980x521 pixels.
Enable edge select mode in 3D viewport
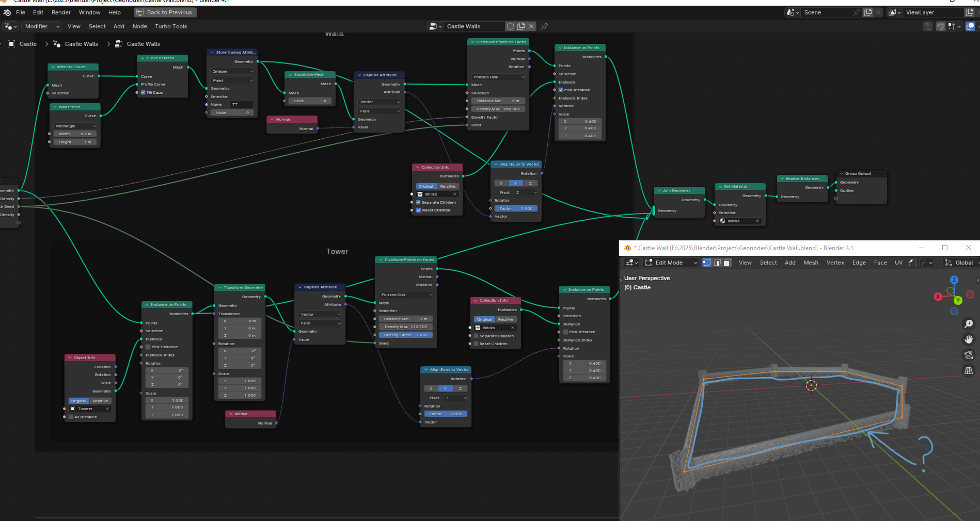pyautogui.click(x=717, y=263)
